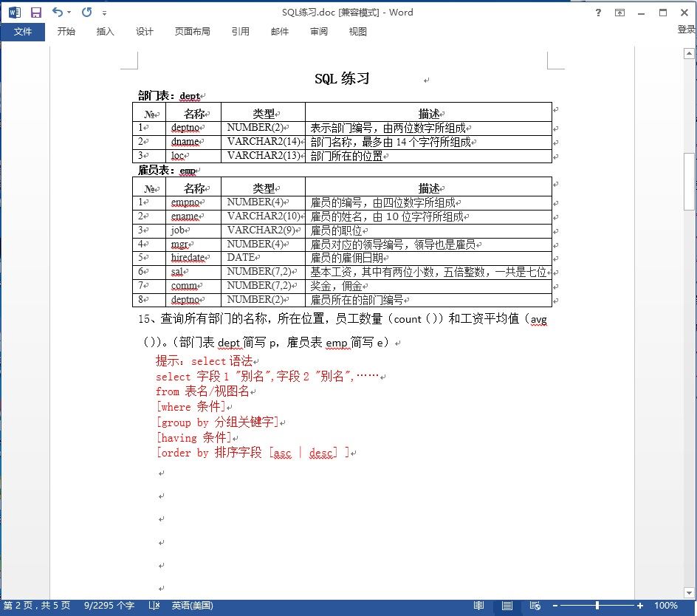Open the undo history dropdown arrow
This screenshot has height=616, width=697.
click(x=69, y=13)
